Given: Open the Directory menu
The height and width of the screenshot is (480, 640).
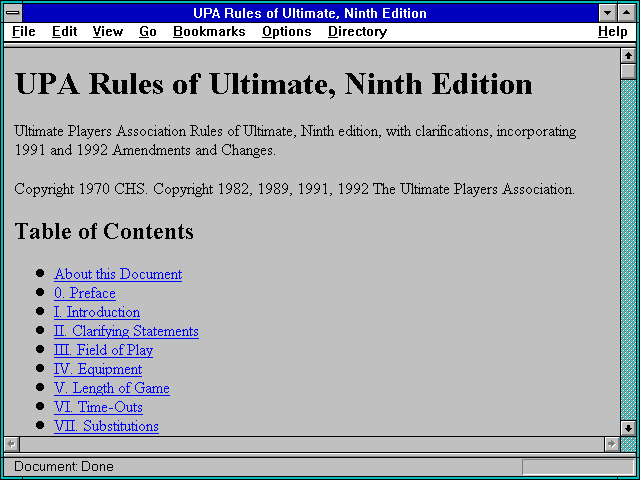Looking at the screenshot, I should click(358, 32).
